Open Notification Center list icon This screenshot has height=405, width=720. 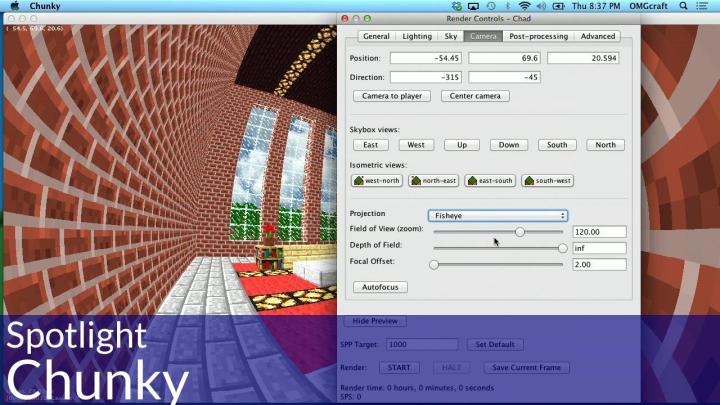pos(702,6)
